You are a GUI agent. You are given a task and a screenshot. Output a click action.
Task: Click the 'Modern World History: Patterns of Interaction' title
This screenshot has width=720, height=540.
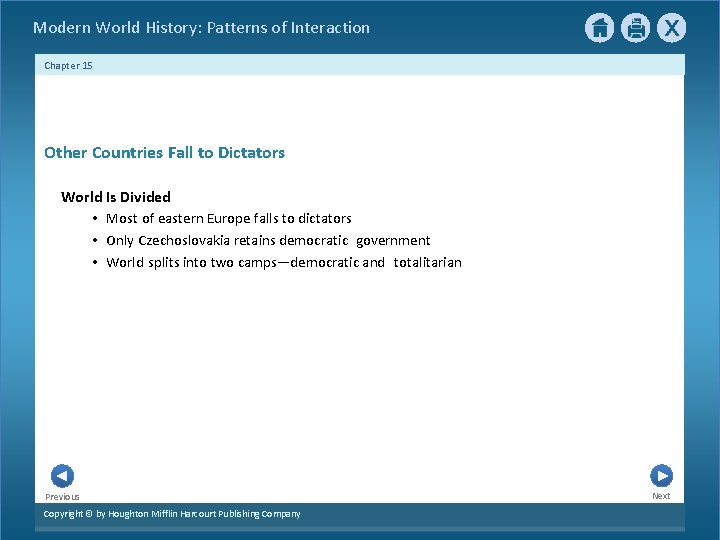click(x=201, y=28)
